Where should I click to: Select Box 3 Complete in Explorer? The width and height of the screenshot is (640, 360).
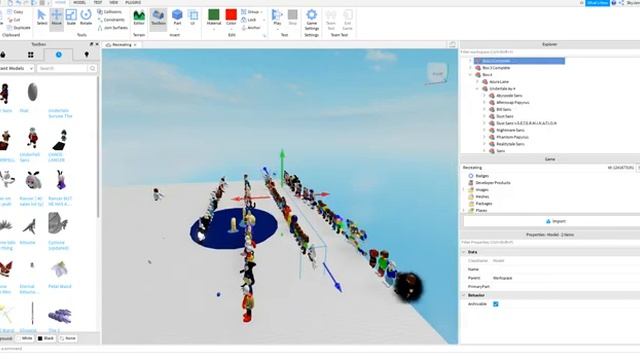pyautogui.click(x=496, y=68)
